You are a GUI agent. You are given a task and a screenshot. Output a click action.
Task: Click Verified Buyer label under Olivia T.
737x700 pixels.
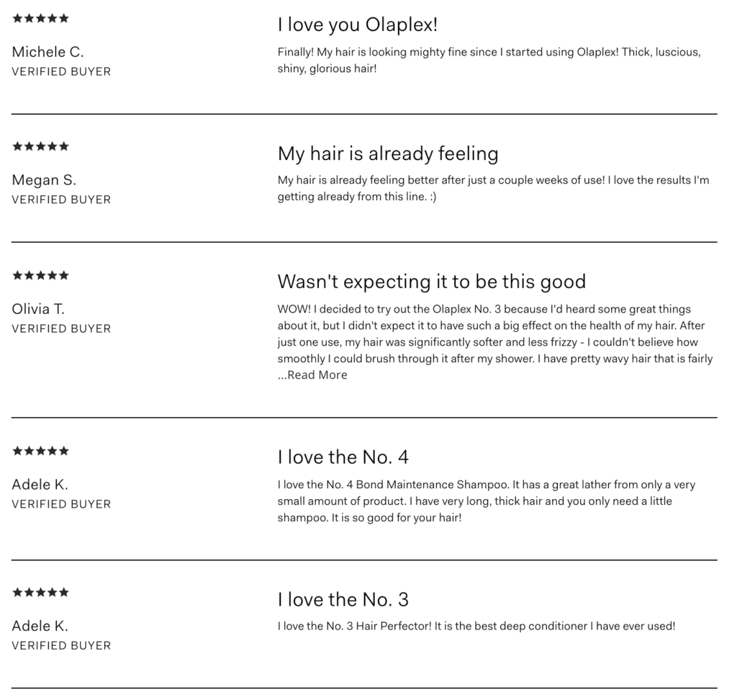(62, 328)
